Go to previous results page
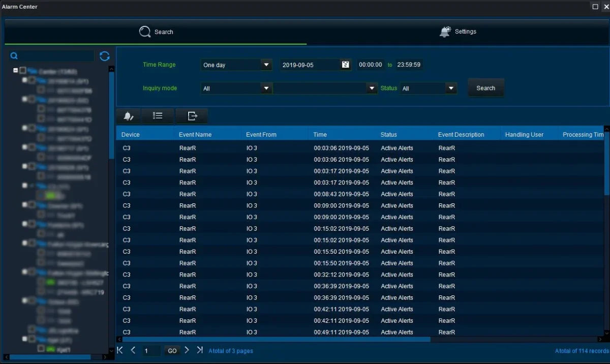The height and width of the screenshot is (364, 610). tap(133, 350)
